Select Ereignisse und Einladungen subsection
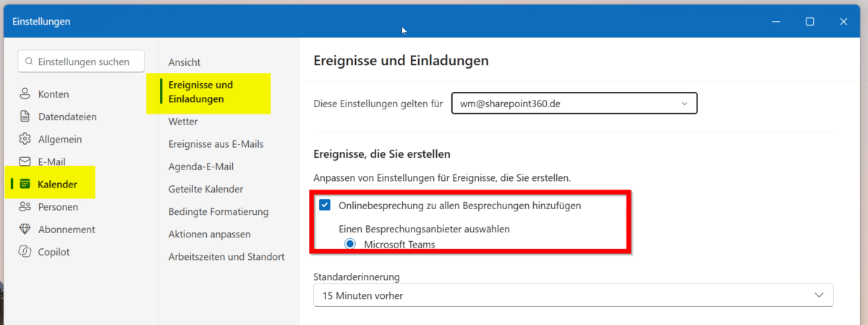The image size is (868, 325). point(200,92)
